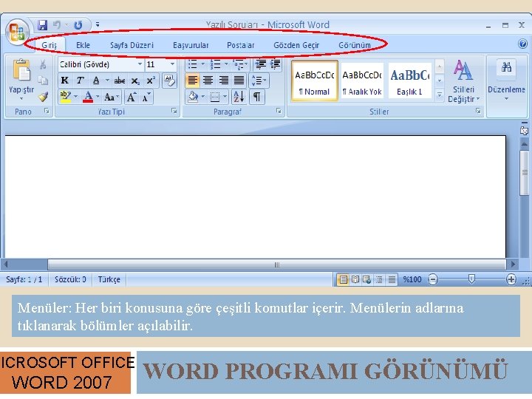Click the Sort A-Z icon
Image resolution: width=532 pixels, height=399 pixels.
point(239,97)
